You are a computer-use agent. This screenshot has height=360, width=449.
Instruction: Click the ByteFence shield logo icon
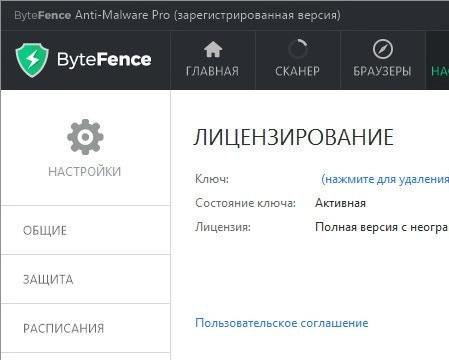(x=32, y=60)
